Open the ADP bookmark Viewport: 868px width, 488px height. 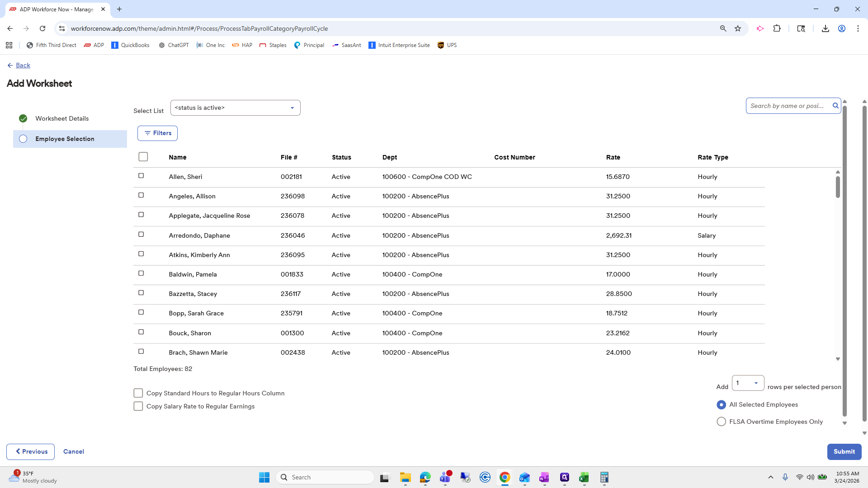tap(94, 45)
